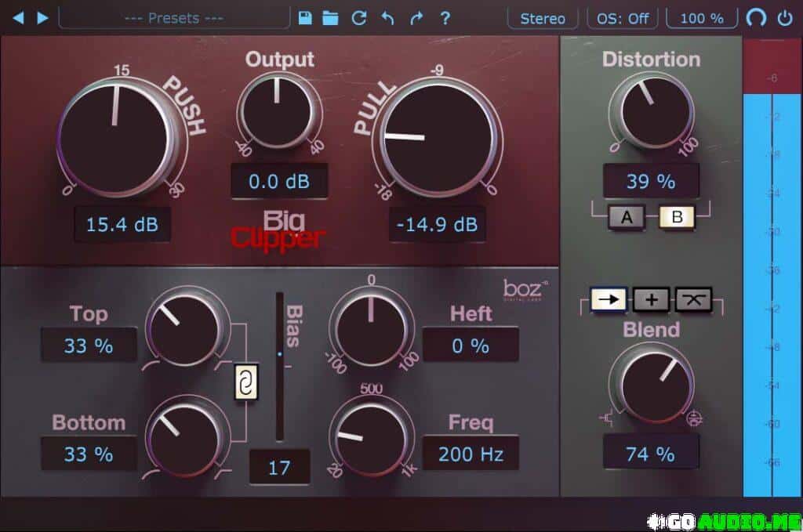The height and width of the screenshot is (532, 803).
Task: Select the crossover routing mode button
Action: (693, 299)
